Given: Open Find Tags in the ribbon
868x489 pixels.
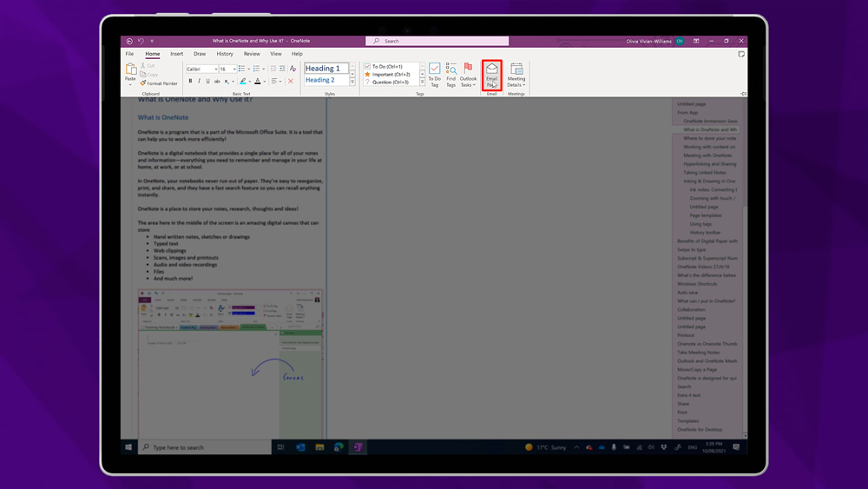Looking at the screenshot, I should point(451,76).
